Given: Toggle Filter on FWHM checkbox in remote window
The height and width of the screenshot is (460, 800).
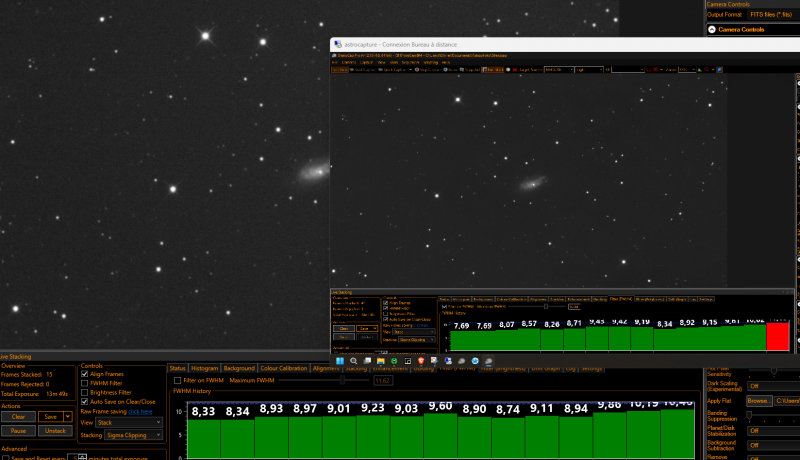Looking at the screenshot, I should [x=444, y=306].
